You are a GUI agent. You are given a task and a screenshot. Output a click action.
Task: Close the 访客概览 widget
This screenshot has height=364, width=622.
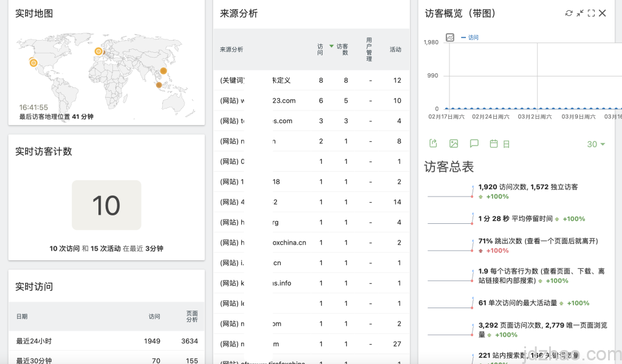coord(603,13)
